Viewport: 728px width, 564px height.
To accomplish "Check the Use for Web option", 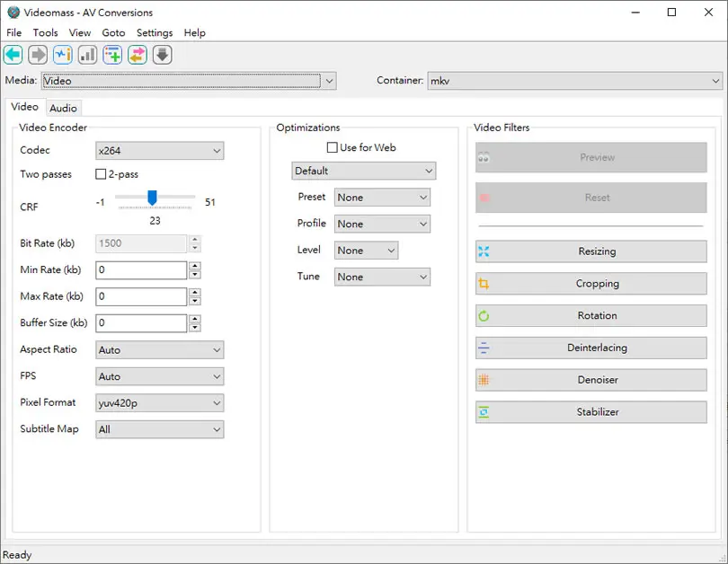I will click(x=333, y=147).
